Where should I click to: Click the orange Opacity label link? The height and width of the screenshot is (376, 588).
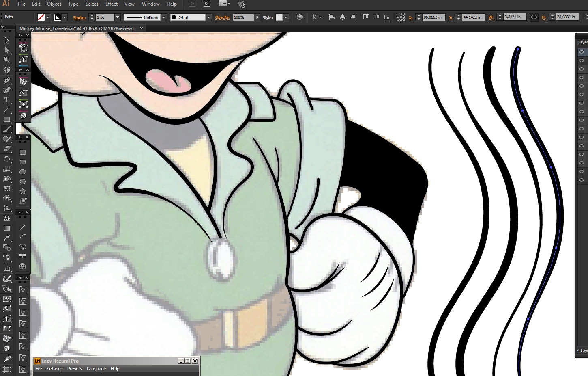click(x=223, y=17)
